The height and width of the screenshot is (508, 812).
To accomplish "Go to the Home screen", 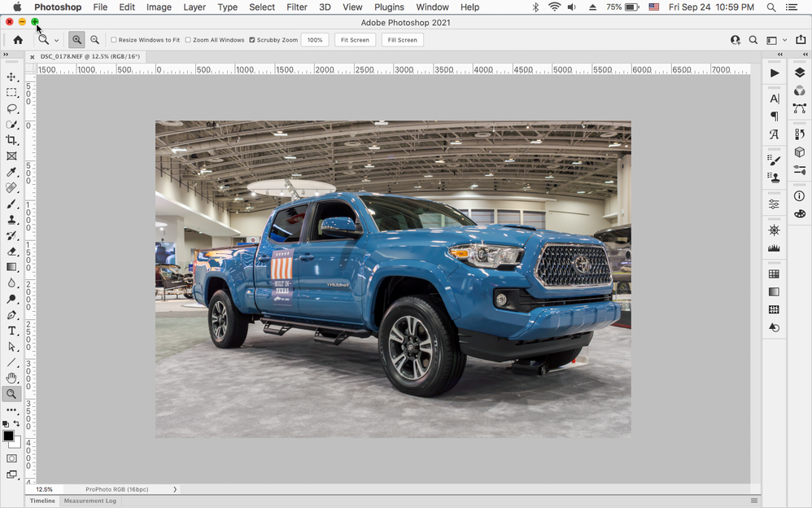I will 18,40.
